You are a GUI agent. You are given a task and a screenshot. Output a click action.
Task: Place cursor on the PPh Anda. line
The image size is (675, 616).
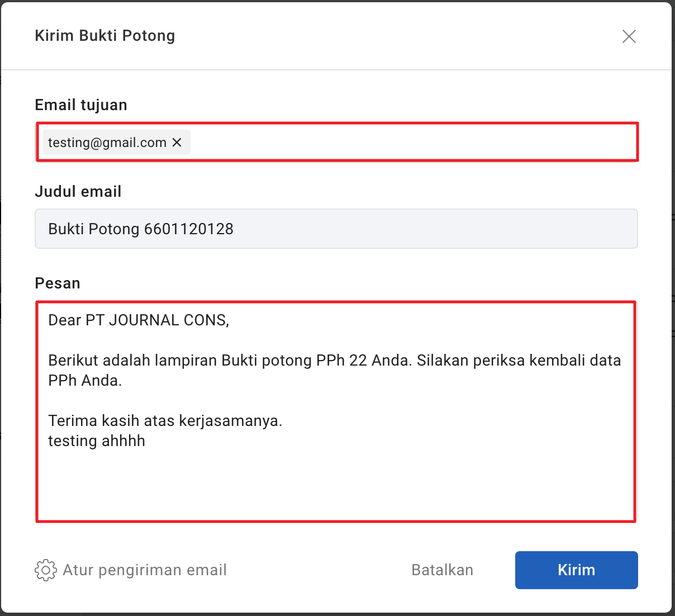click(x=85, y=381)
